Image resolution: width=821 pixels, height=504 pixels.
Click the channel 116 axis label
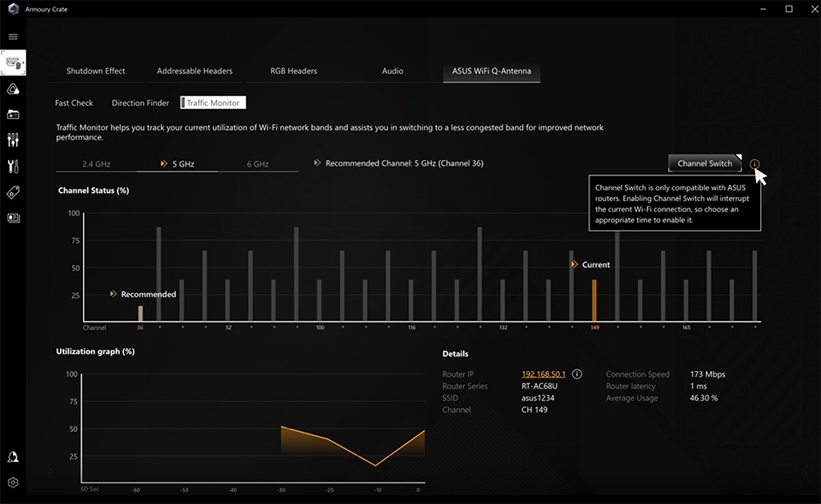[411, 328]
